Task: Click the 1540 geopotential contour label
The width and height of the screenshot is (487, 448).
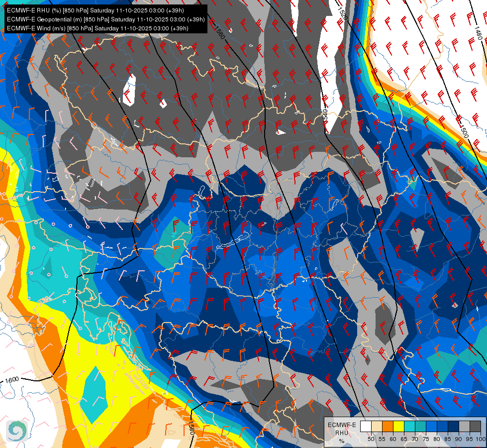Action: click(325, 115)
